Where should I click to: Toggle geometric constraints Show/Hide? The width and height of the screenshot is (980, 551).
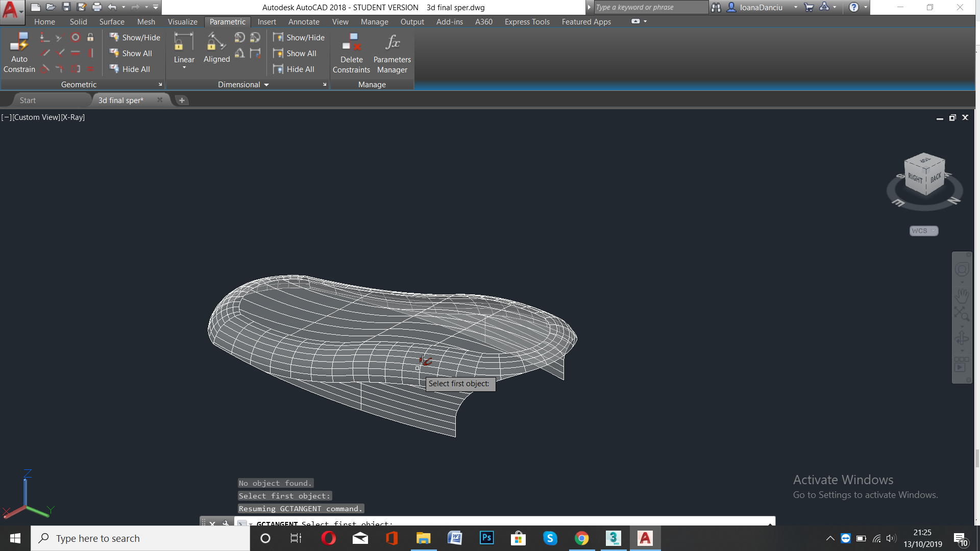pos(135,37)
